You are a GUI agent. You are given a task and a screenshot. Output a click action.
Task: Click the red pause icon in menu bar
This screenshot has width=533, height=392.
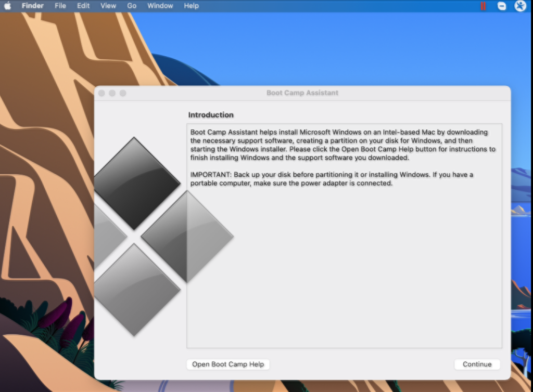[483, 6]
